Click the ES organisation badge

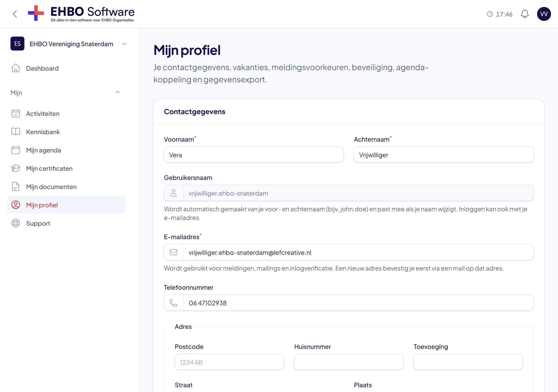tap(17, 44)
